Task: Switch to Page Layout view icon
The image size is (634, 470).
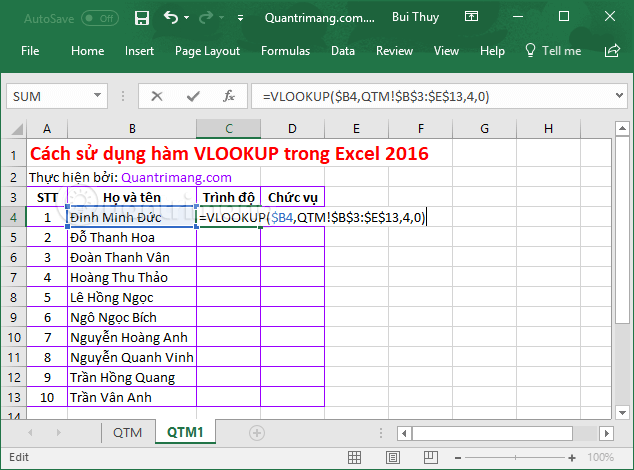Action: pyautogui.click(x=393, y=457)
